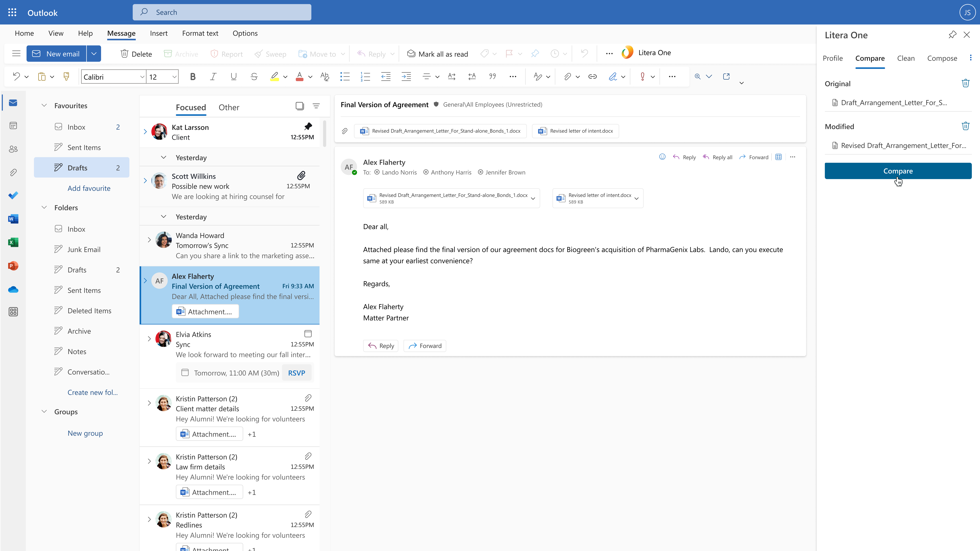Open the Microsoft To Do checkmark icon
The width and height of the screenshot is (980, 551).
point(13,195)
